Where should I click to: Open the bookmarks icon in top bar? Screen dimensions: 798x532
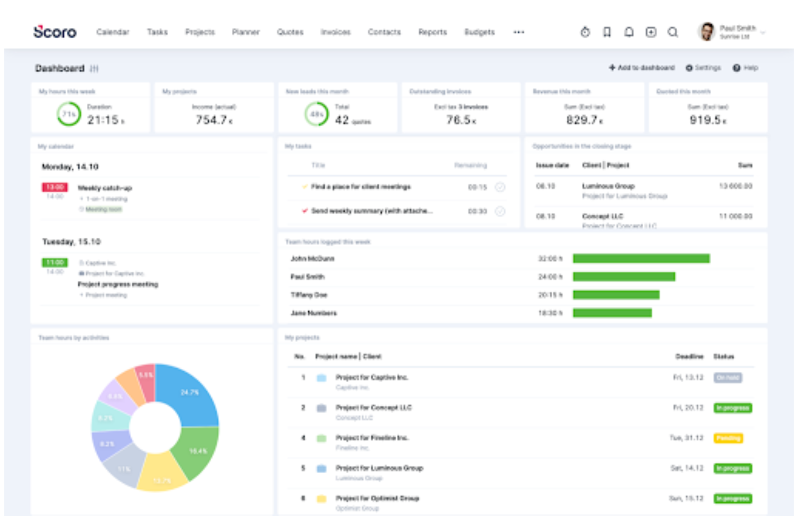point(607,32)
